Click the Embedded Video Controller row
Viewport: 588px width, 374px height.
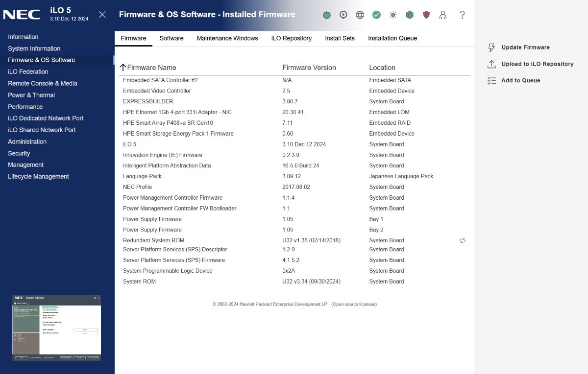pyautogui.click(x=294, y=91)
